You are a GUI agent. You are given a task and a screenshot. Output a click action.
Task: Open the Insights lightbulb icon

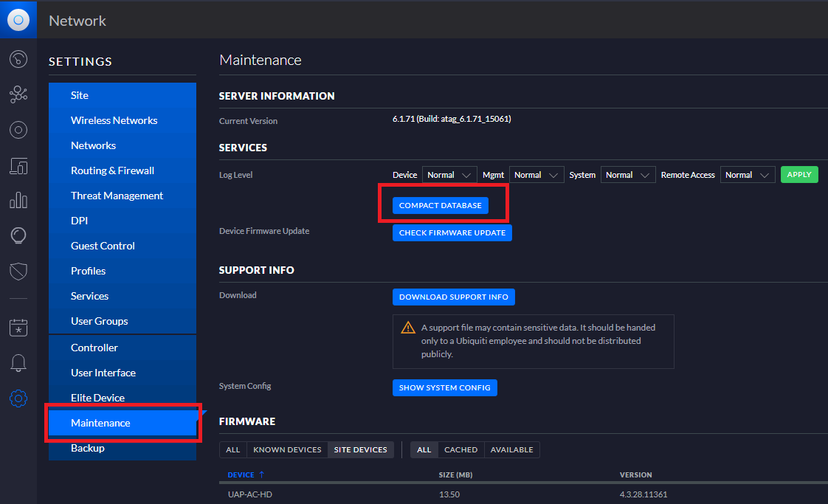(18, 235)
